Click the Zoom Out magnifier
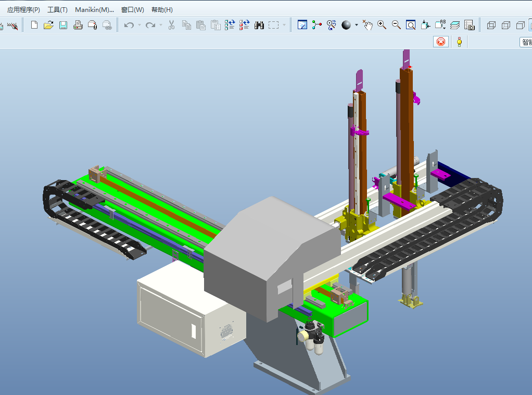Screen dimensions: 532x395 (x=396, y=25)
